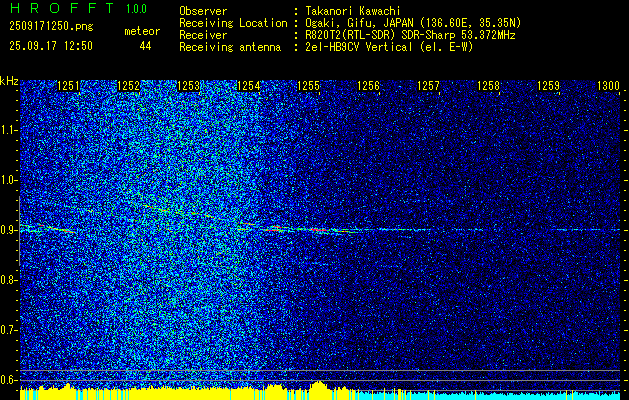Click time marker 1253

(189, 86)
